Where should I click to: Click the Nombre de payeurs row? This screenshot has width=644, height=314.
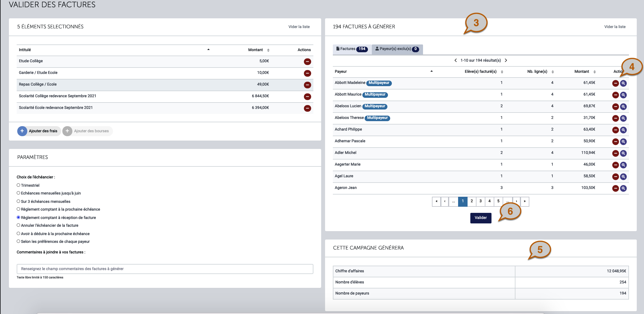click(x=481, y=293)
